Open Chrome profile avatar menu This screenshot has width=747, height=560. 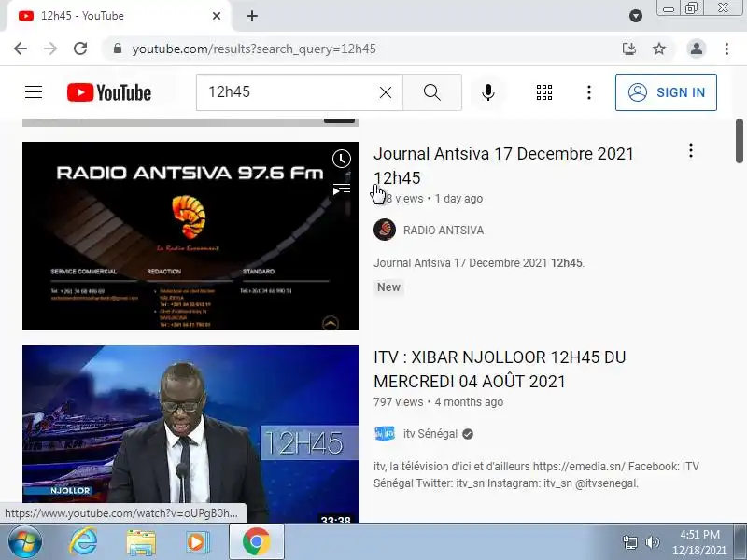pos(696,49)
